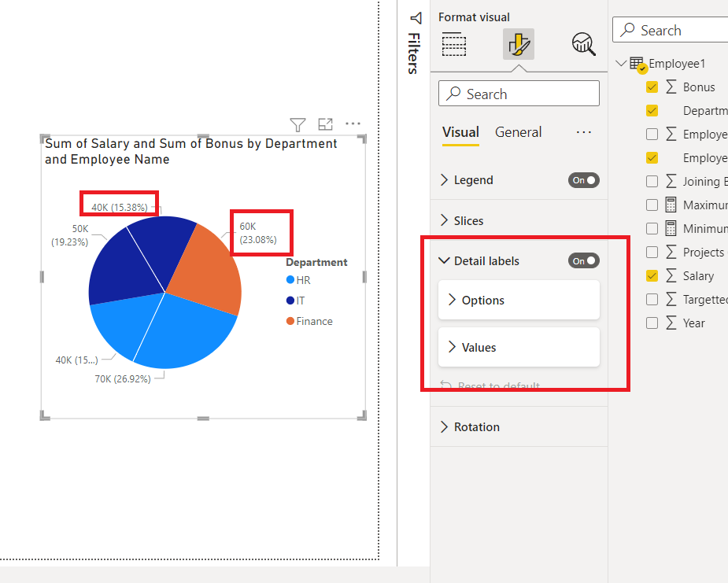
Task: Toggle the Detail labels switch off
Action: pyautogui.click(x=584, y=261)
